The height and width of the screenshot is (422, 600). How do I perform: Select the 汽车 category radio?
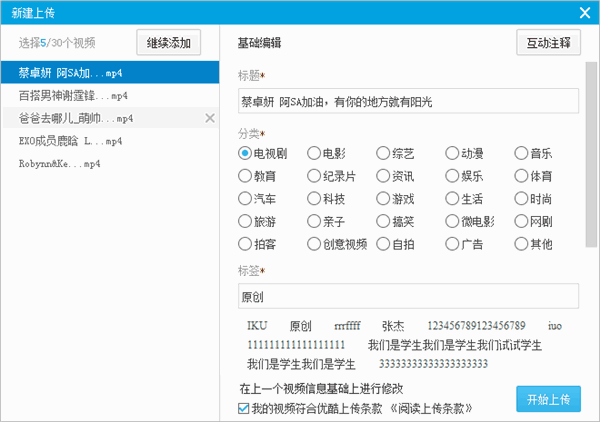coord(245,199)
